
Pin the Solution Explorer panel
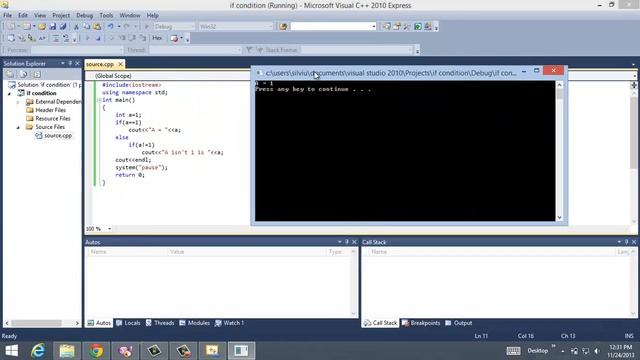point(70,63)
